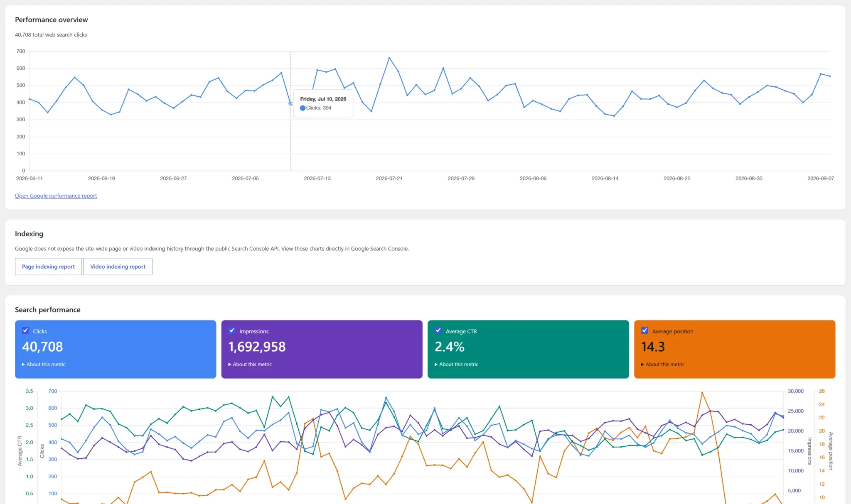Open the Page indexing report

point(48,267)
